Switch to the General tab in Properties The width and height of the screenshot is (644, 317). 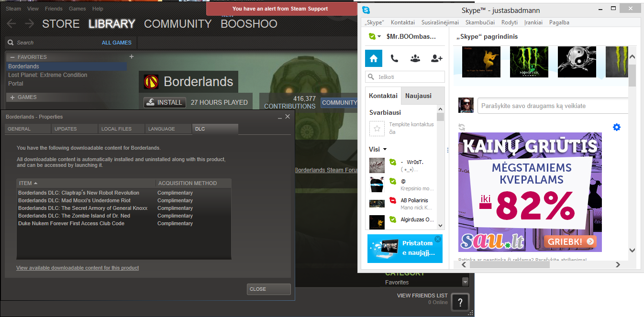27,129
